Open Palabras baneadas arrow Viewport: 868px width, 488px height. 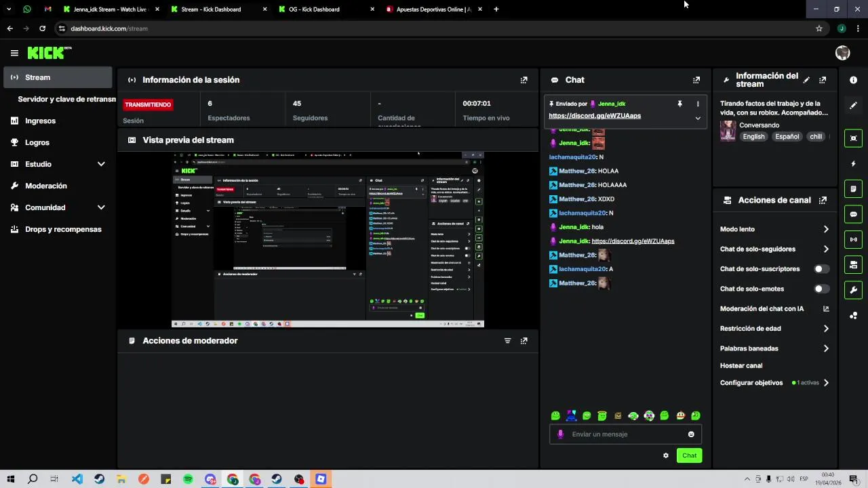[826, 348]
